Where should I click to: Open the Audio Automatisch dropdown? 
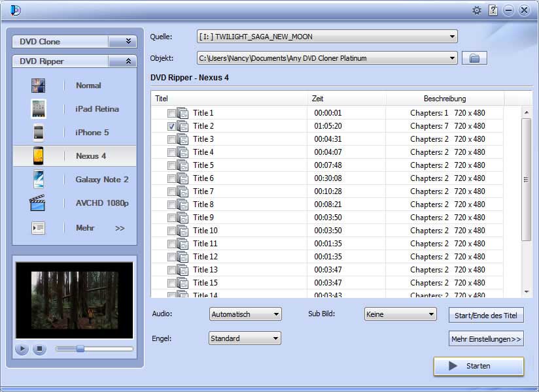[x=245, y=314]
